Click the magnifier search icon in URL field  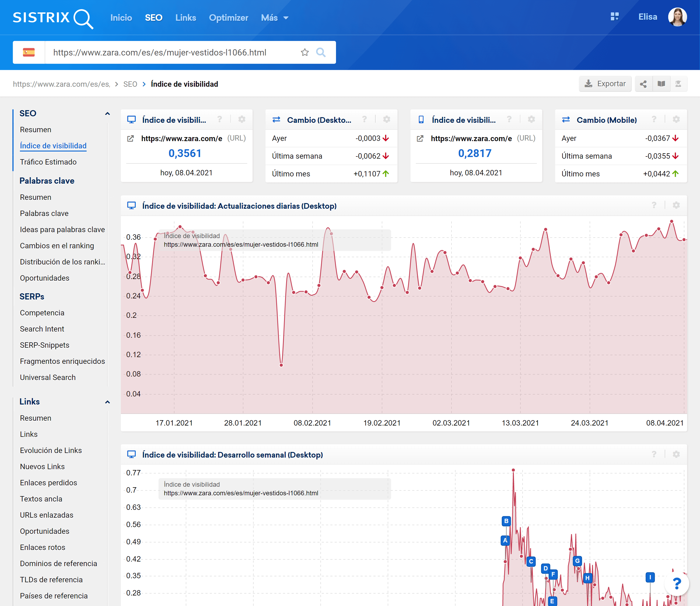coord(320,53)
